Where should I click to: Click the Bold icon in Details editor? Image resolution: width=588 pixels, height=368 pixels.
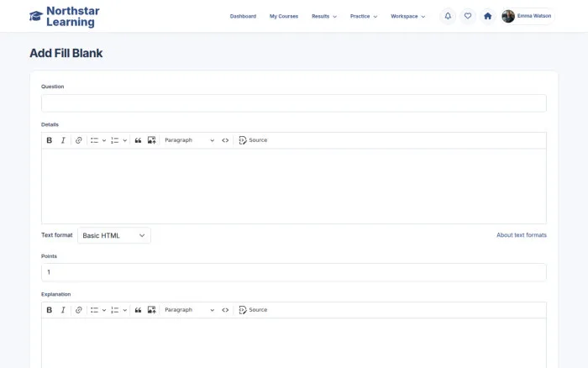49,140
